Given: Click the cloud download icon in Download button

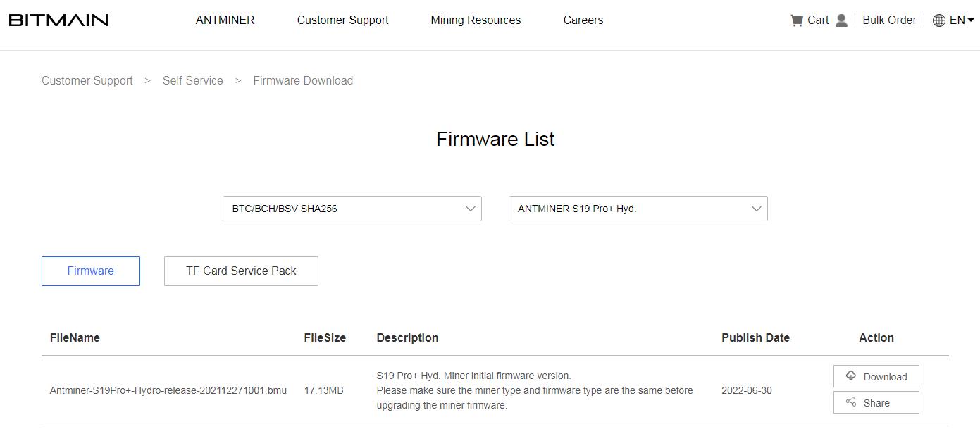Looking at the screenshot, I should coord(851,376).
